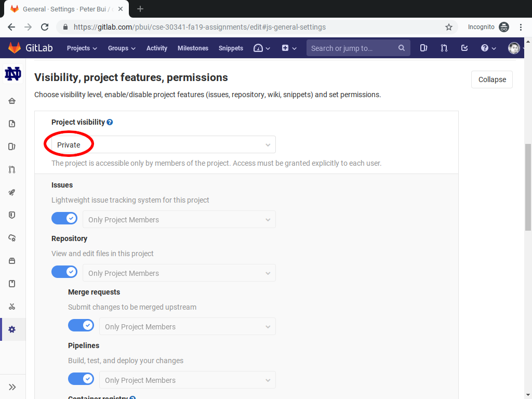Viewport: 532px width, 399px height.
Task: Open the Snippets scissors sidebar icon
Action: point(12,307)
